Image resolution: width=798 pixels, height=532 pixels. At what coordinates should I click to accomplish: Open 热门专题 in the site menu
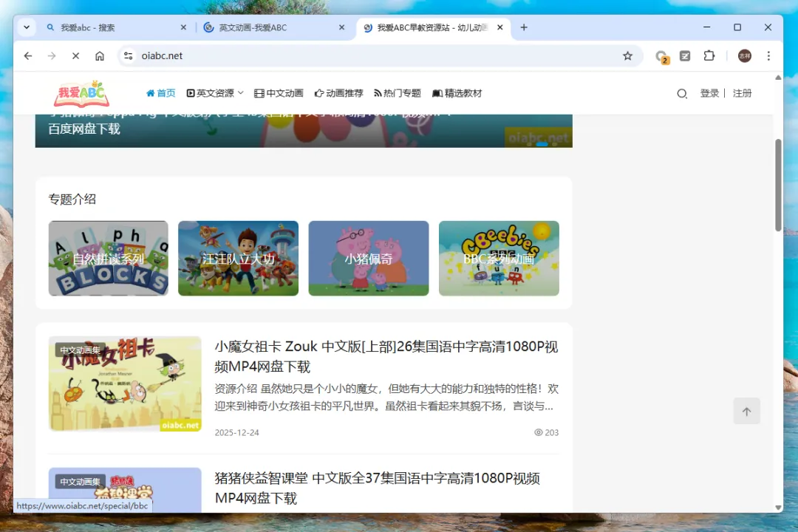tap(398, 93)
